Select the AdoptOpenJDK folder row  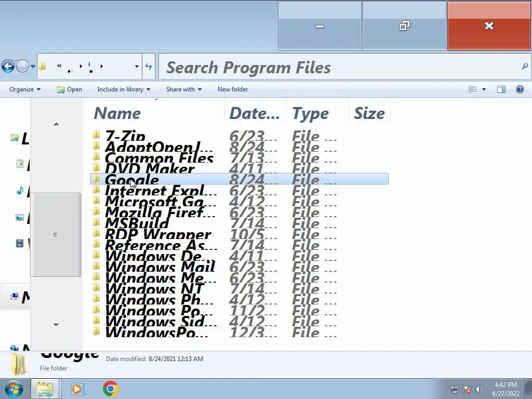239,146
